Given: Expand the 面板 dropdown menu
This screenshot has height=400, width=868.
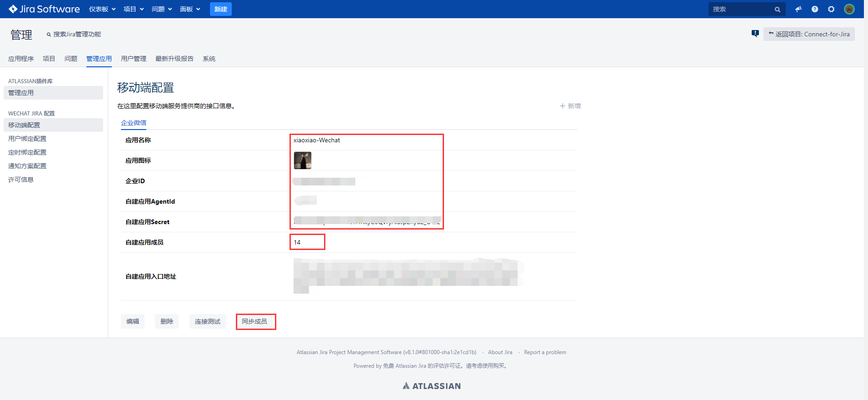Looking at the screenshot, I should click(190, 9).
